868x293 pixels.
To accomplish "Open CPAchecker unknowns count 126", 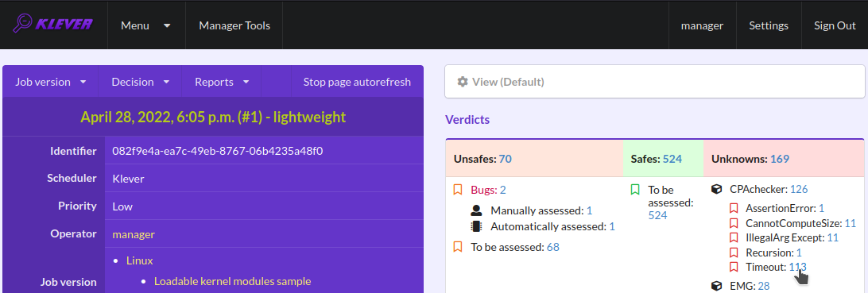I will (799, 189).
